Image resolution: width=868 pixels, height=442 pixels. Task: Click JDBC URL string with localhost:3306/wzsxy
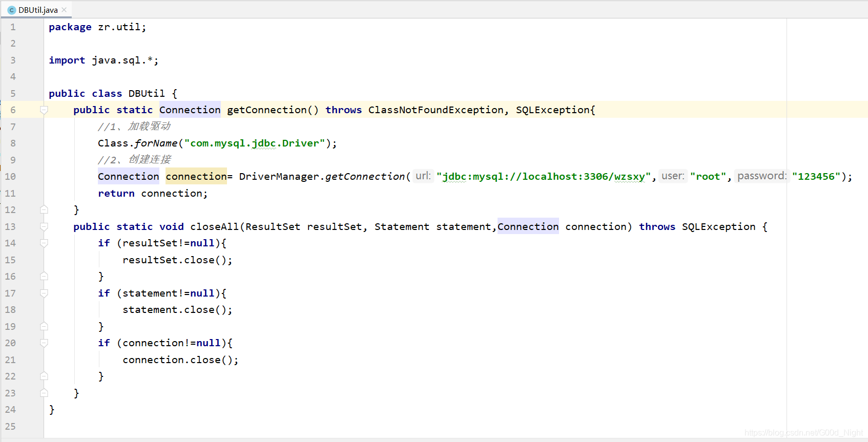(544, 176)
